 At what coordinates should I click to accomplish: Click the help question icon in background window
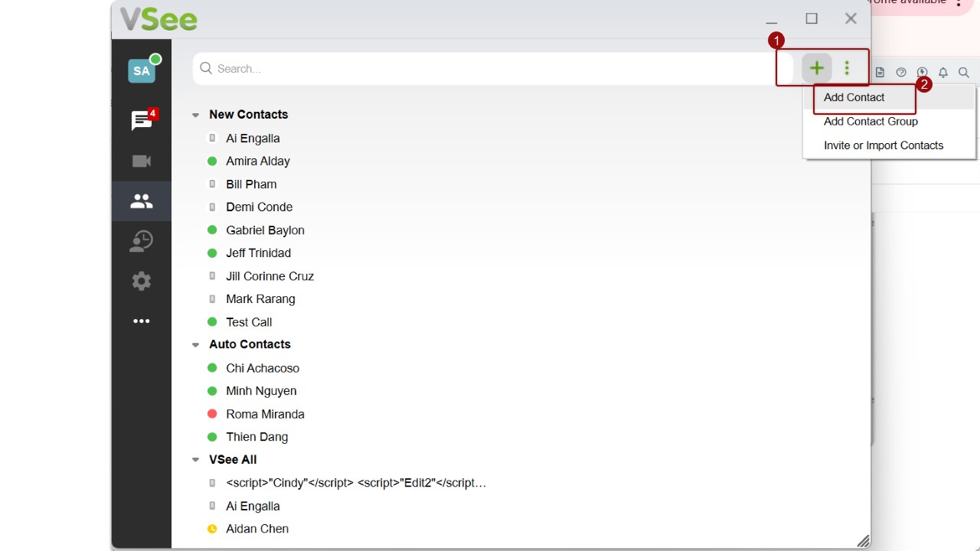click(x=901, y=73)
